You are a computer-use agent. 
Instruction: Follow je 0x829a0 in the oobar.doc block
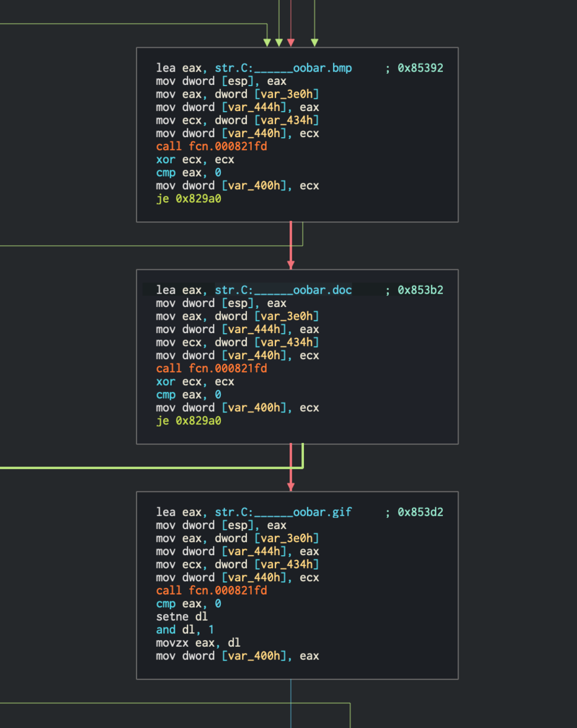coord(189,420)
